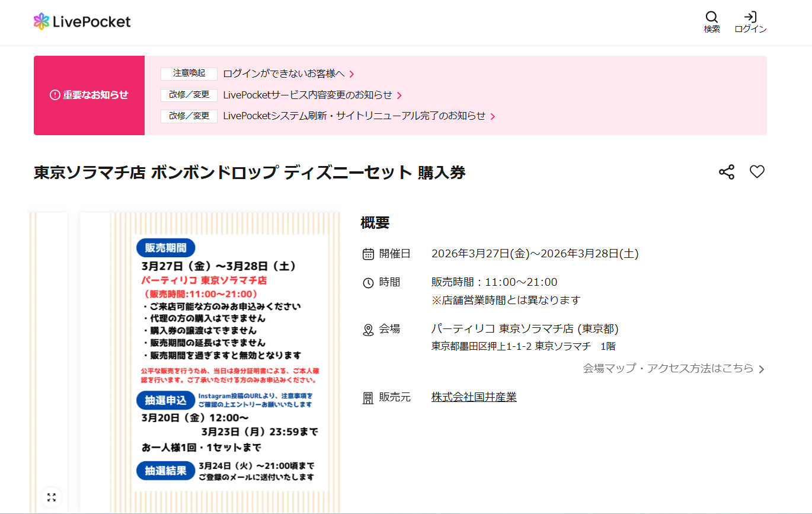Click the LivePocket flower logo

pyautogui.click(x=42, y=21)
